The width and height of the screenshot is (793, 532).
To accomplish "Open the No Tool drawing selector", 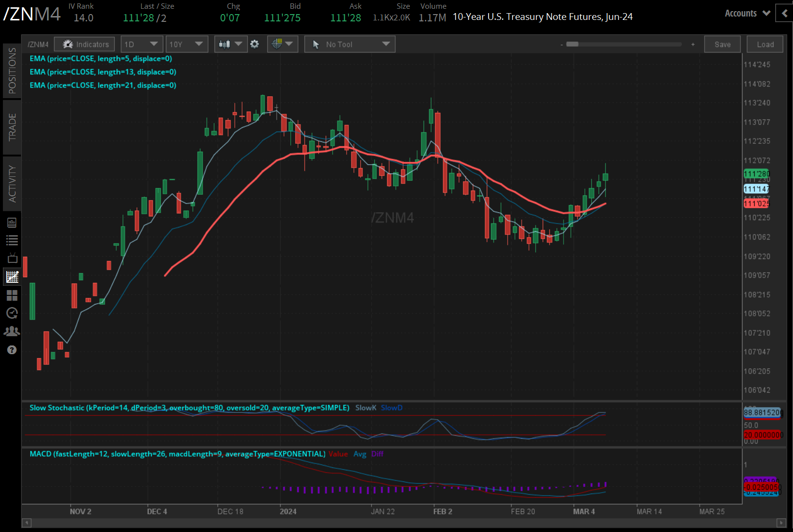I will (350, 44).
